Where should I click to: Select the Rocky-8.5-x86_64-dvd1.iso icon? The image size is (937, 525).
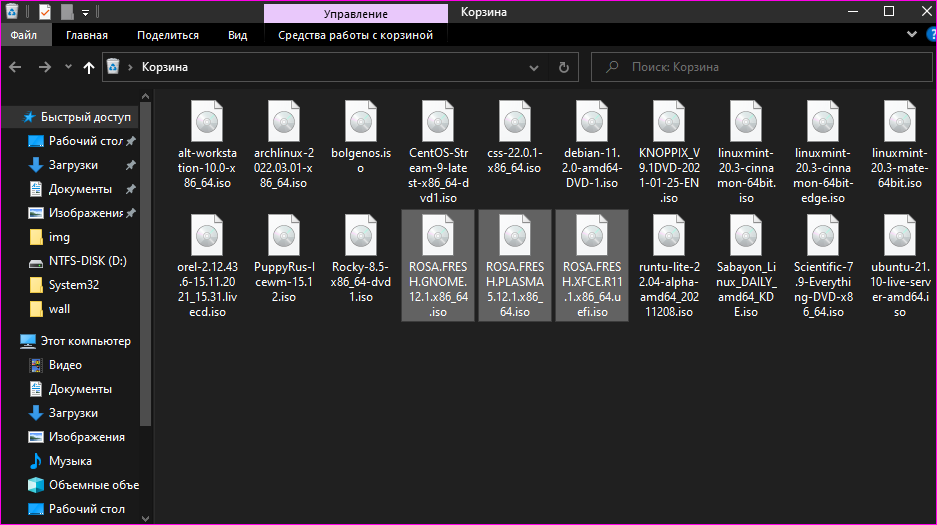pos(361,235)
